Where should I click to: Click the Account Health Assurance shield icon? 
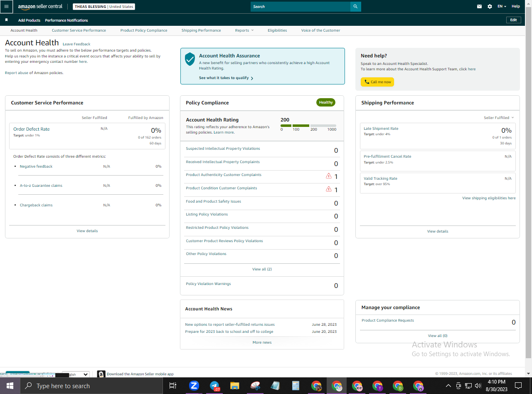click(x=190, y=59)
